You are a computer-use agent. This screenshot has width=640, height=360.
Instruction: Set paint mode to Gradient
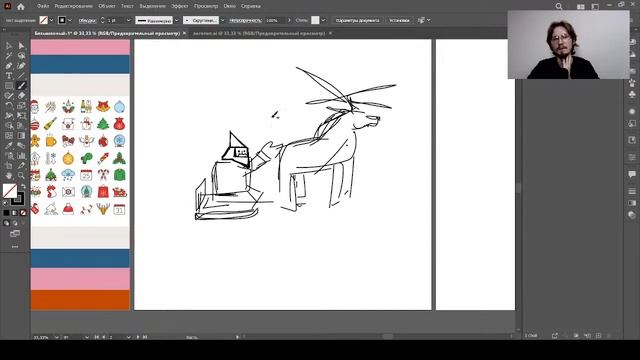(15, 213)
